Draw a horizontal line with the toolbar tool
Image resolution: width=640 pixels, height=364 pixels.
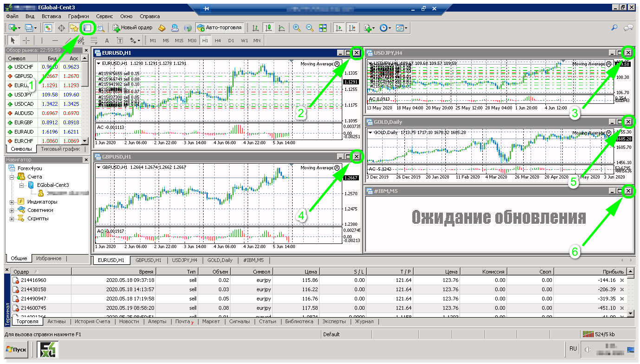coord(55,40)
